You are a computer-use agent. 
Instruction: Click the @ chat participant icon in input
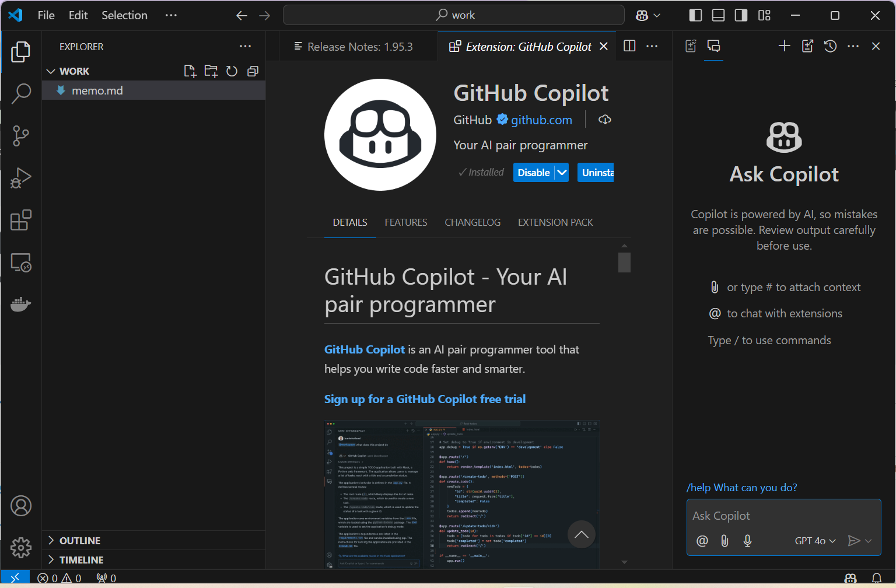click(x=702, y=541)
